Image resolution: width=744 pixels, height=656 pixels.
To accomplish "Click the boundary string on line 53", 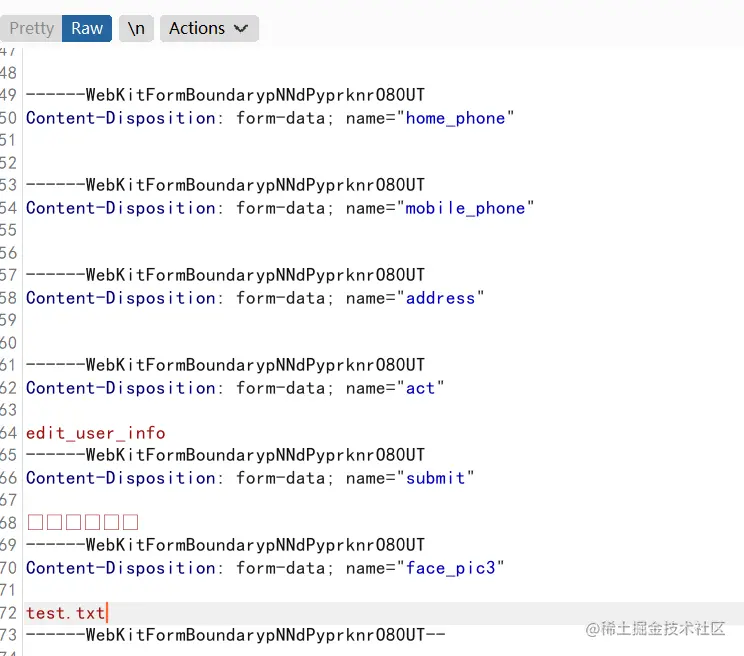I will [x=225, y=185].
